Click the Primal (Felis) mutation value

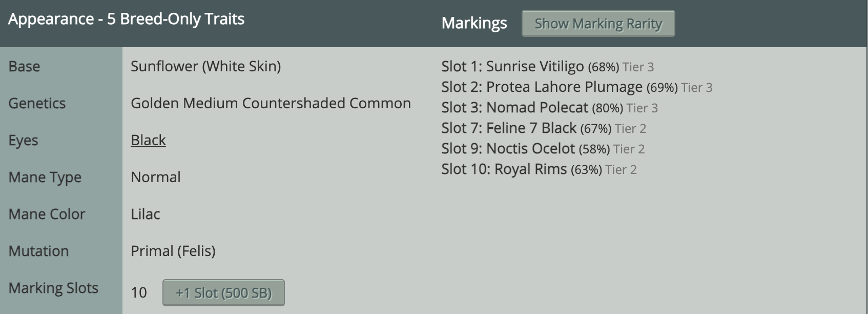tap(173, 251)
